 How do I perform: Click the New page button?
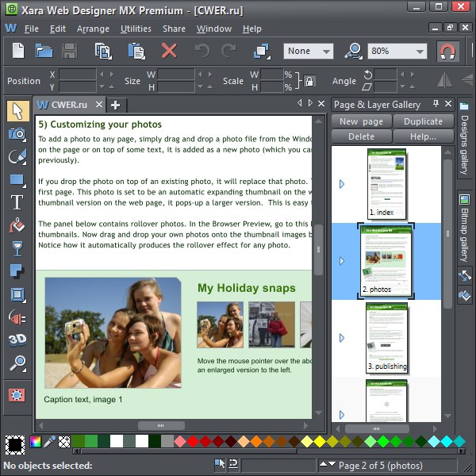pyautogui.click(x=361, y=121)
